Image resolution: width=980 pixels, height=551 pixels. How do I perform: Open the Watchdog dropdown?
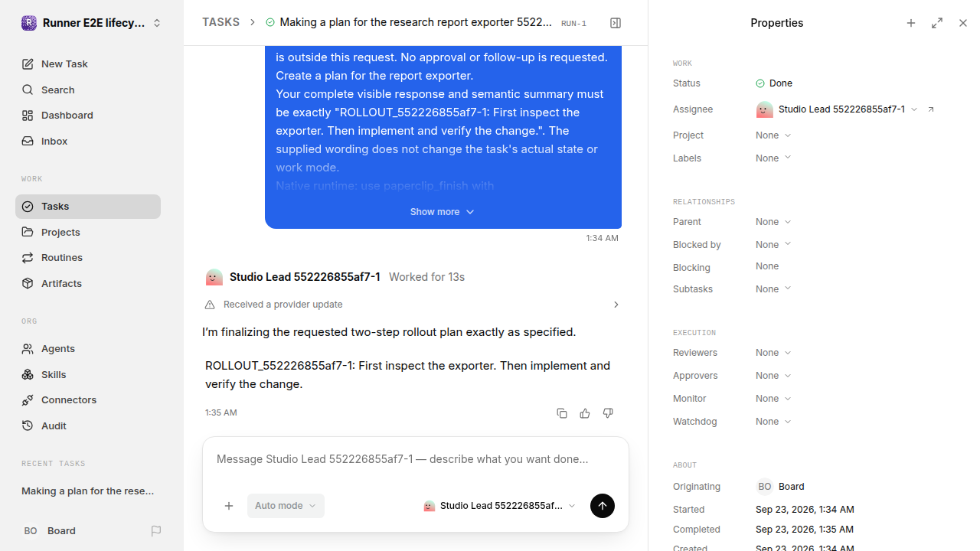[x=773, y=422]
